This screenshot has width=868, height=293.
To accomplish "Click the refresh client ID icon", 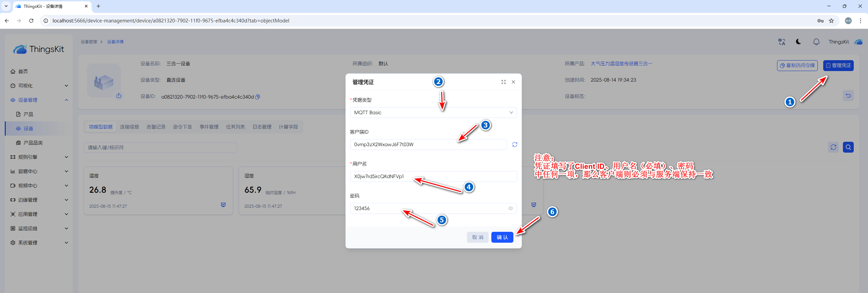I will pyautogui.click(x=514, y=144).
